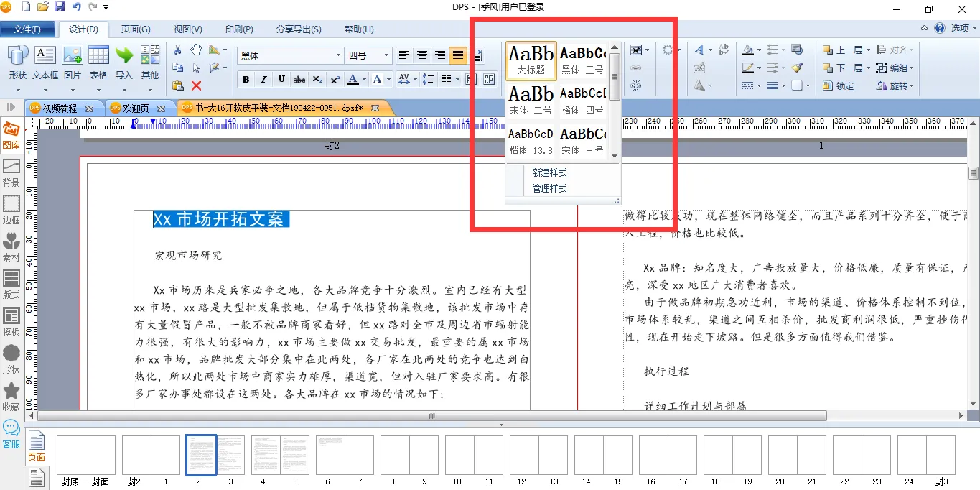Select the hand pan tool

click(x=196, y=50)
